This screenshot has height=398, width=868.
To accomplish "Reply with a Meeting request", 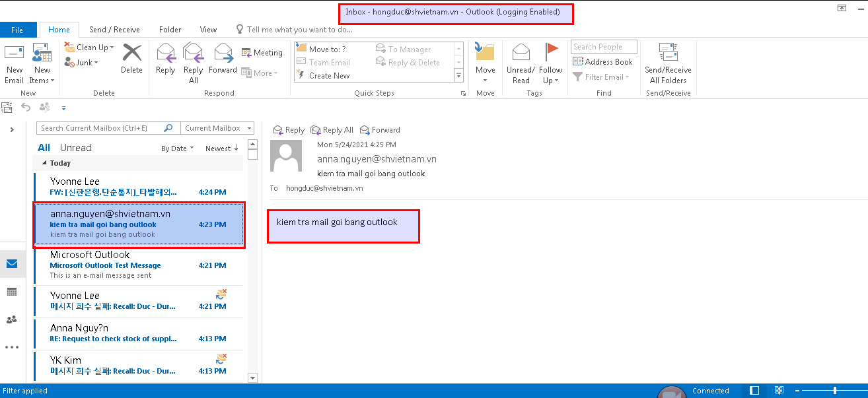I will point(262,53).
